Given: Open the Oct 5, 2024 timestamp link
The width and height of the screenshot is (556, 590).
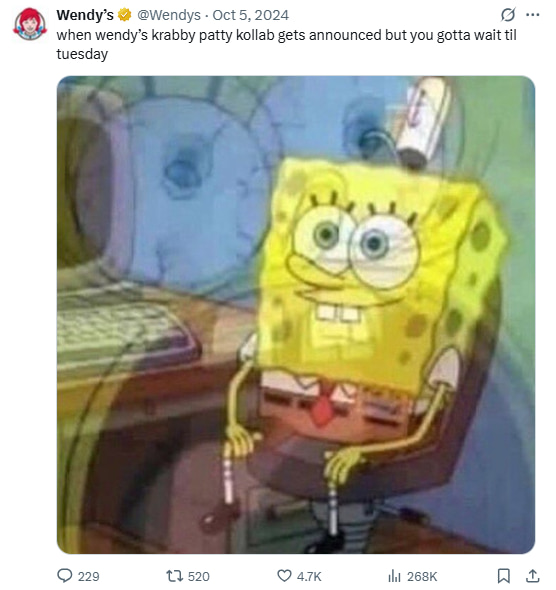Looking at the screenshot, I should click(251, 15).
